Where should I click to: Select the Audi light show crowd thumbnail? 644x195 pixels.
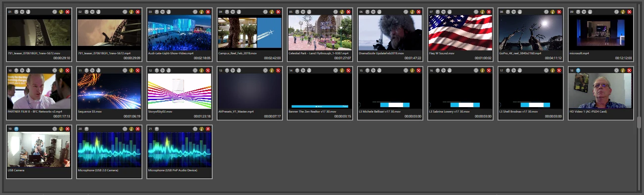tap(180, 32)
